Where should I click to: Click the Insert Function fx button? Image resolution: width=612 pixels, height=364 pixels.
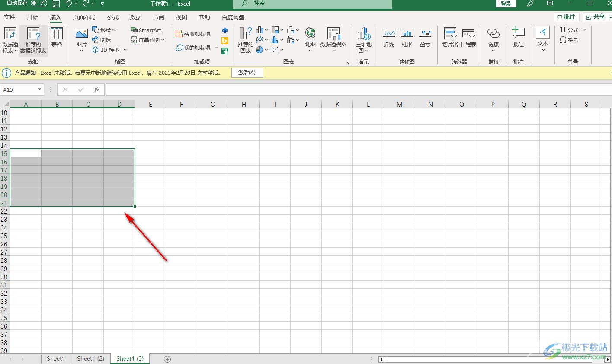96,89
